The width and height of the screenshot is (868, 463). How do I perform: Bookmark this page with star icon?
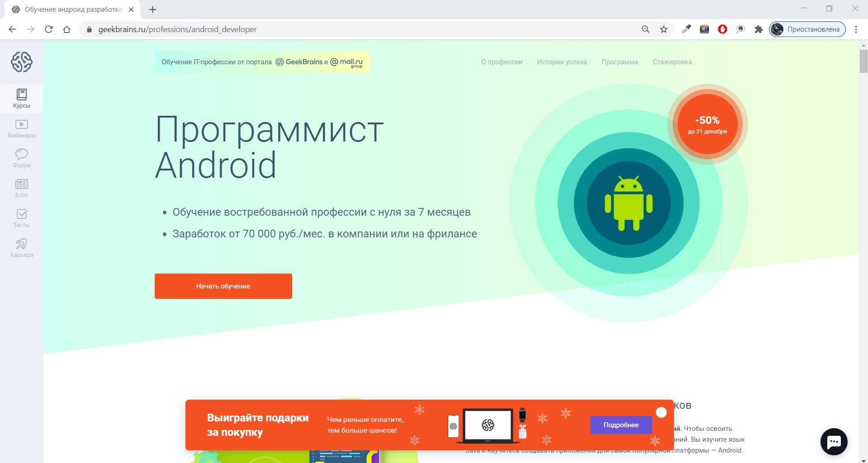[x=664, y=29]
